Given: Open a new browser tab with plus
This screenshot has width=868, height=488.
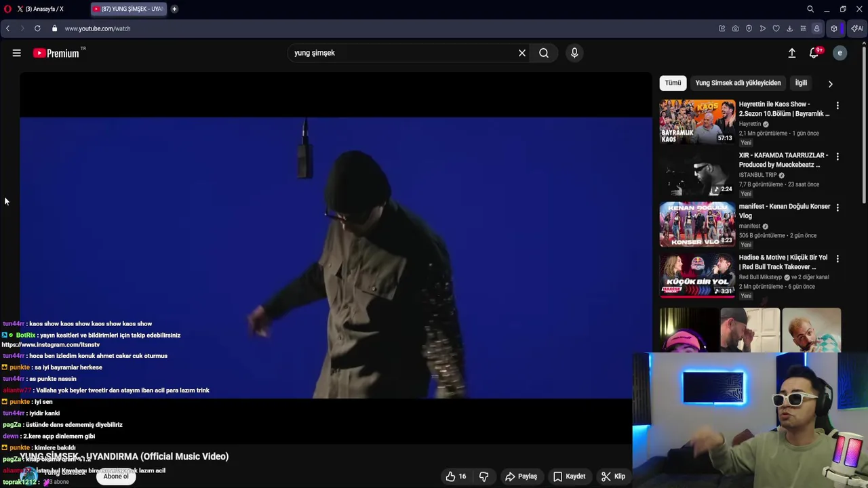Looking at the screenshot, I should click(174, 9).
